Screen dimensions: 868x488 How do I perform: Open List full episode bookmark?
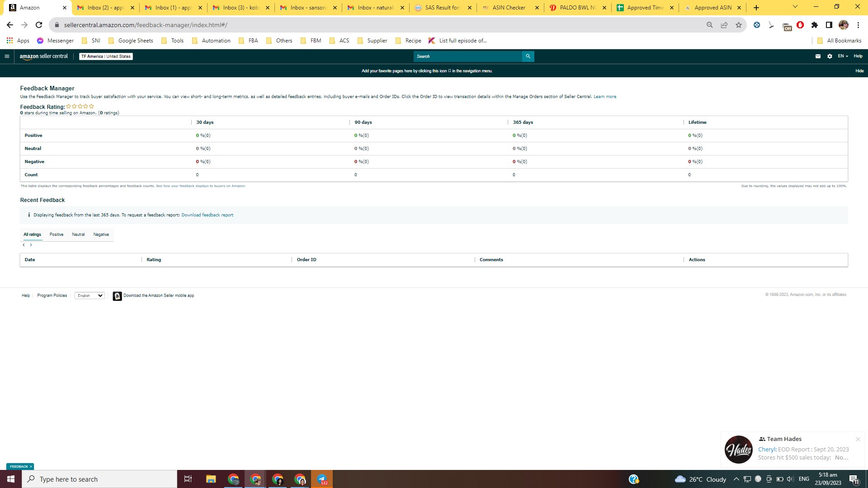(458, 41)
